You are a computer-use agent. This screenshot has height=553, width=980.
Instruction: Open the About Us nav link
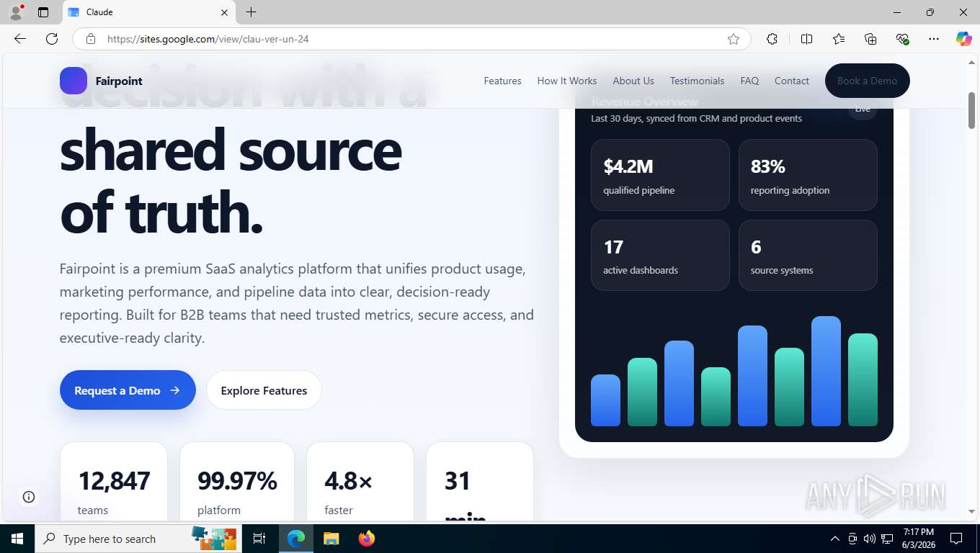[633, 81]
